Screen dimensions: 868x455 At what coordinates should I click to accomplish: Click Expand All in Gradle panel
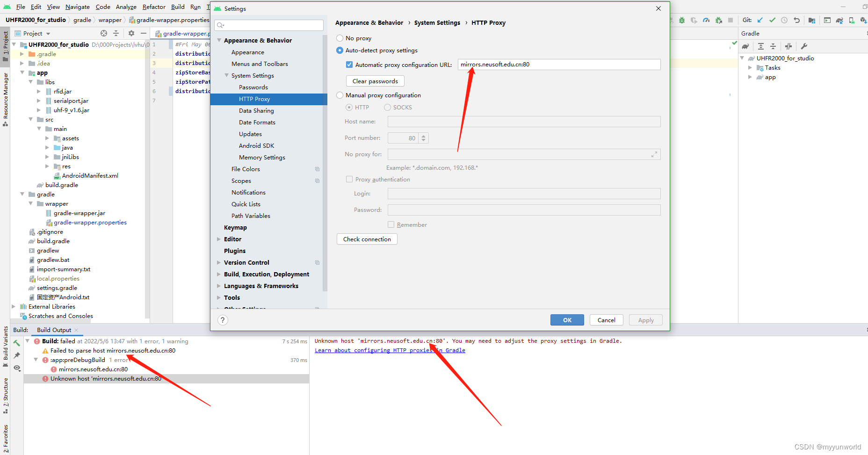click(x=761, y=46)
